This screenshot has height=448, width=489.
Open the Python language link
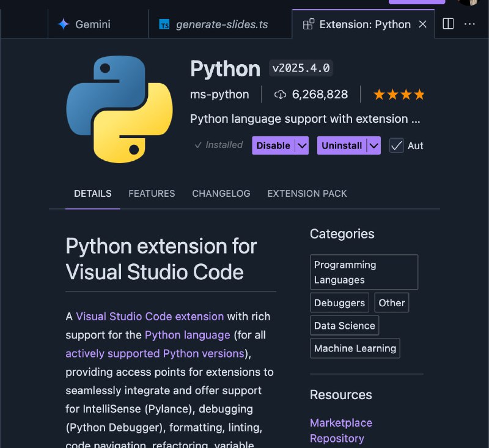(x=188, y=335)
